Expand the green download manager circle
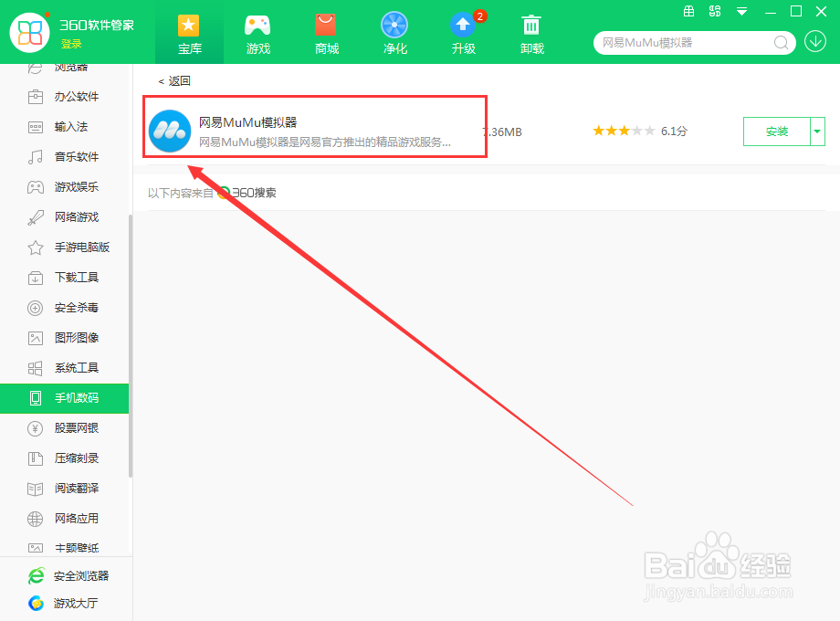The height and width of the screenshot is (621, 840). 817,43
